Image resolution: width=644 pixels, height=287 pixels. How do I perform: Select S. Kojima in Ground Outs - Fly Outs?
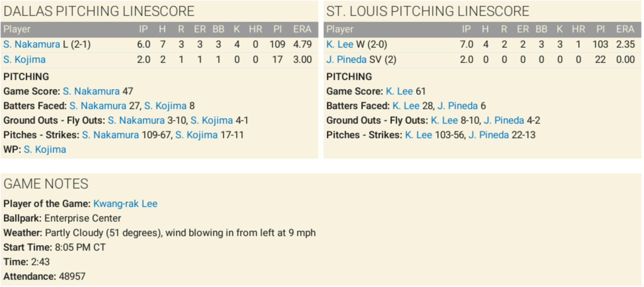(212, 120)
